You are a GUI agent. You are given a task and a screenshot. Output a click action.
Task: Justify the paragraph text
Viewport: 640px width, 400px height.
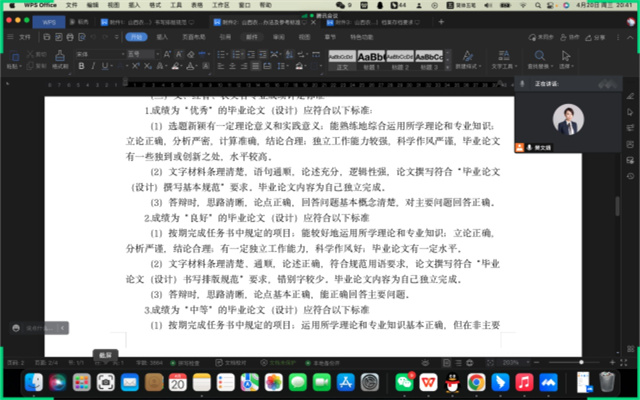(256, 66)
